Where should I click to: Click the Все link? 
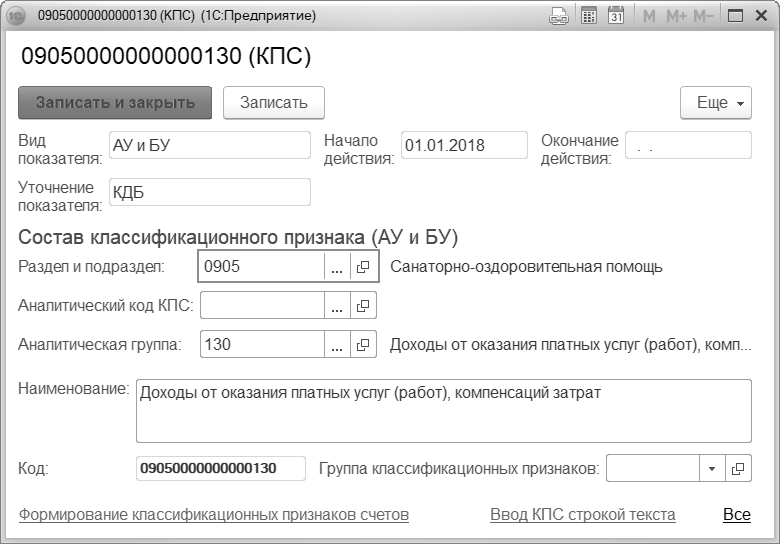[737, 514]
